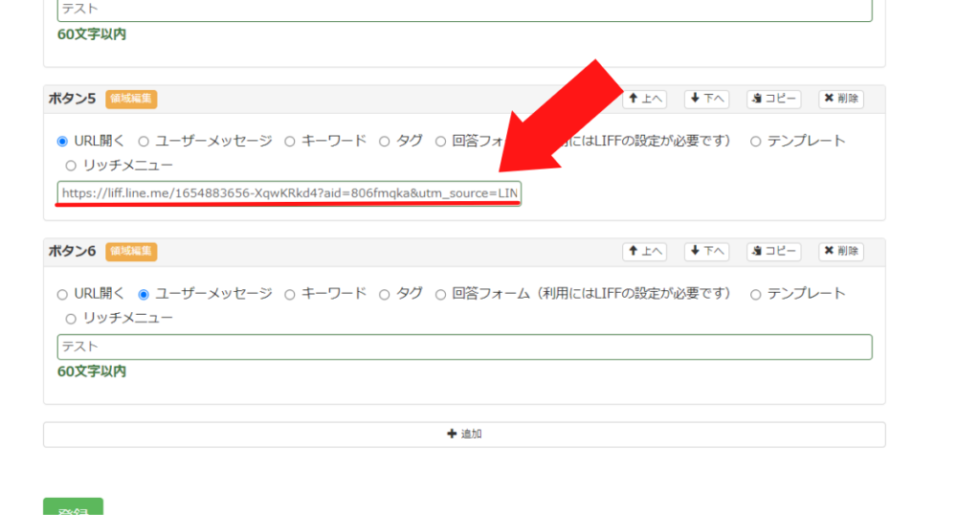Select テンプレート radio in ボタン6

pos(756,295)
